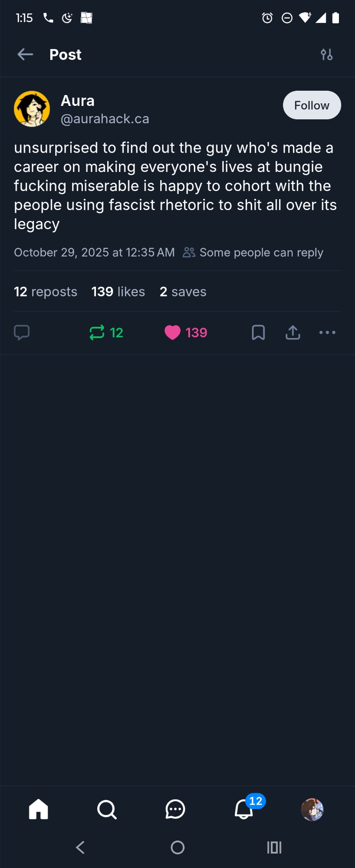This screenshot has width=355, height=868.
Task: Open Aura's profile avatar picture
Action: coord(32,109)
